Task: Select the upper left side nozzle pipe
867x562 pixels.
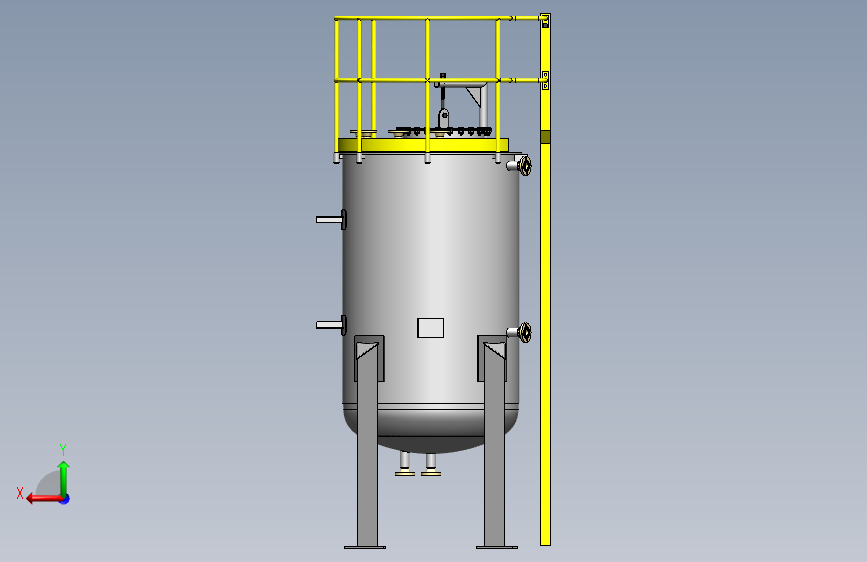Action: click(x=331, y=220)
